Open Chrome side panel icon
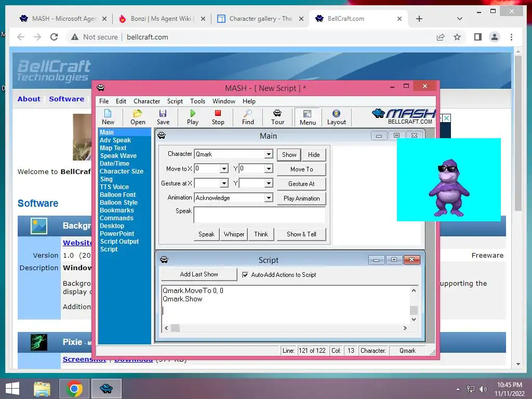This screenshot has height=399, width=532. pos(478,37)
